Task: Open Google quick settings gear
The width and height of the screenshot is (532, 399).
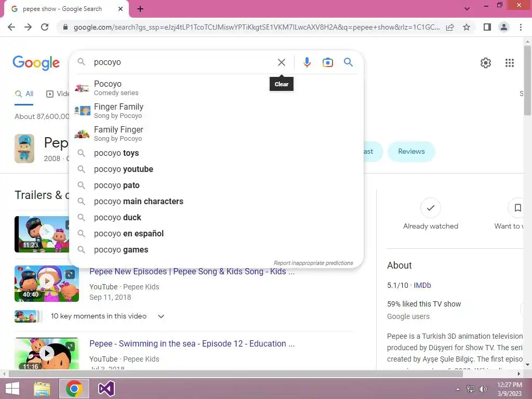Action: (x=486, y=63)
